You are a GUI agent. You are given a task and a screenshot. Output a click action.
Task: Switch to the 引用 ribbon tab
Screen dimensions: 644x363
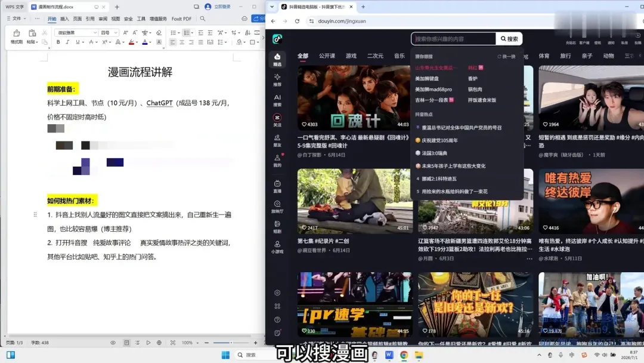click(90, 19)
